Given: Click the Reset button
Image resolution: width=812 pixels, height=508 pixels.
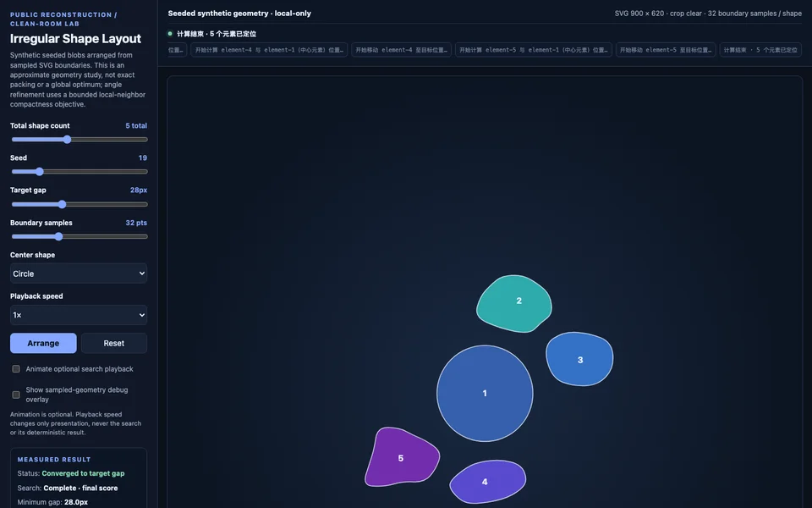Looking at the screenshot, I should (x=114, y=343).
